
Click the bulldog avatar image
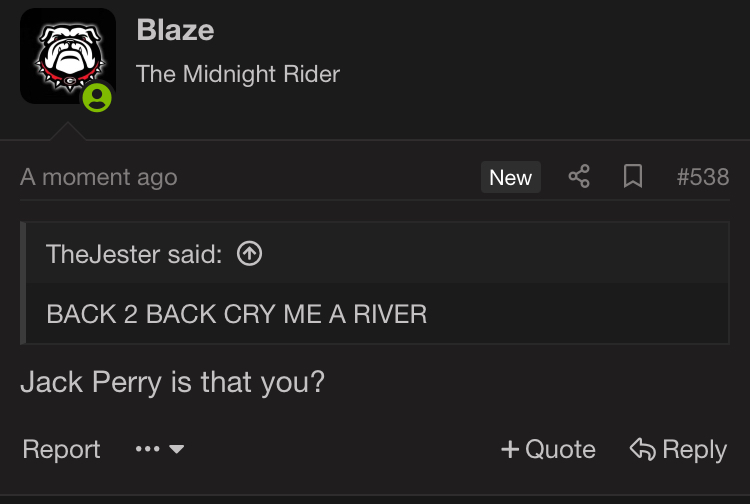point(67,55)
